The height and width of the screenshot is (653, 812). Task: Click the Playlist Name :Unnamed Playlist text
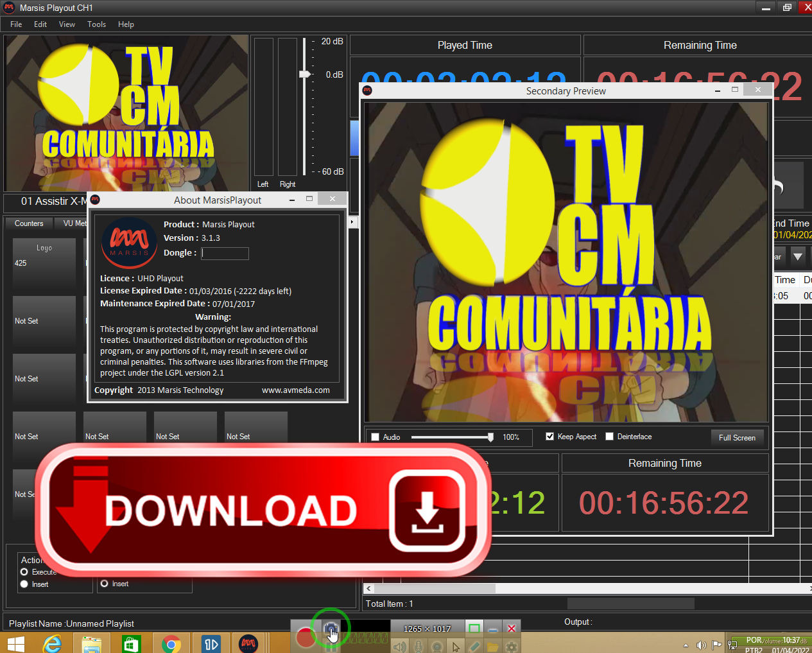click(71, 623)
